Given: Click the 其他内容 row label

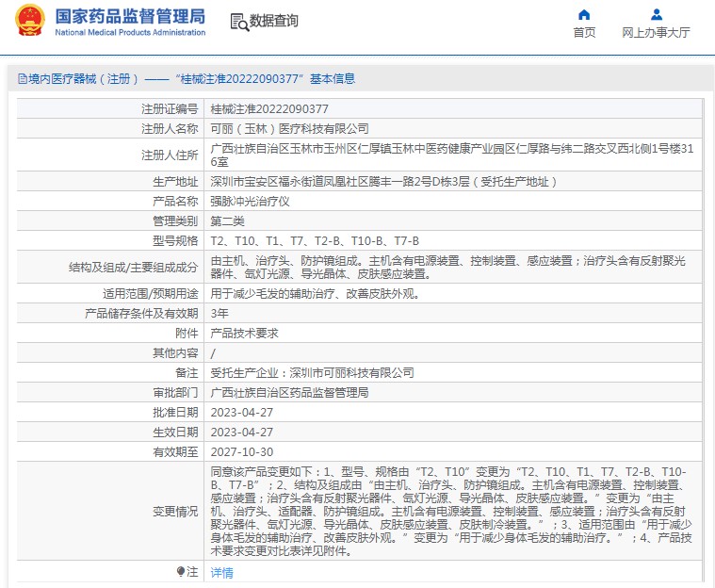Looking at the screenshot, I should click(x=175, y=353).
